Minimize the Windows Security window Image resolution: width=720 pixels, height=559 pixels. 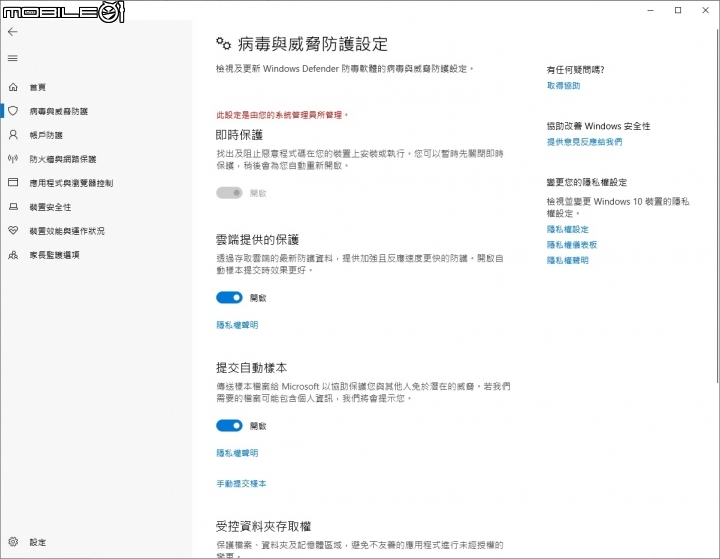click(x=650, y=10)
